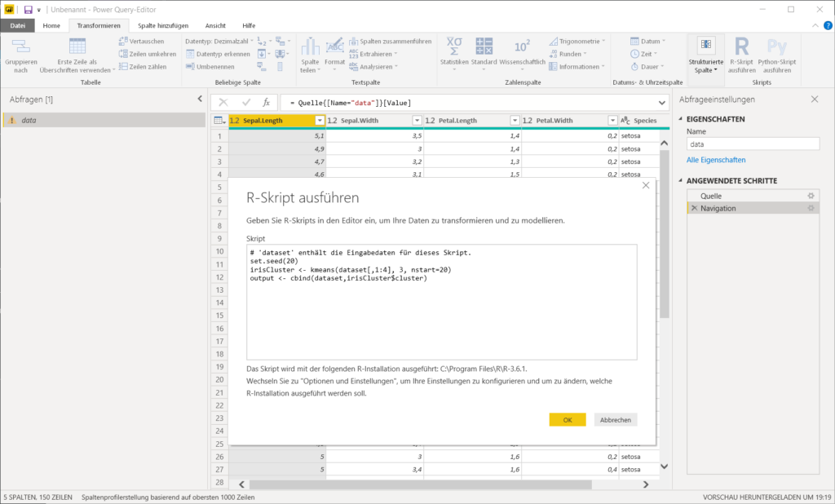The width and height of the screenshot is (835, 504).
Task: Click inside the Skript editor text area
Action: [x=441, y=302]
